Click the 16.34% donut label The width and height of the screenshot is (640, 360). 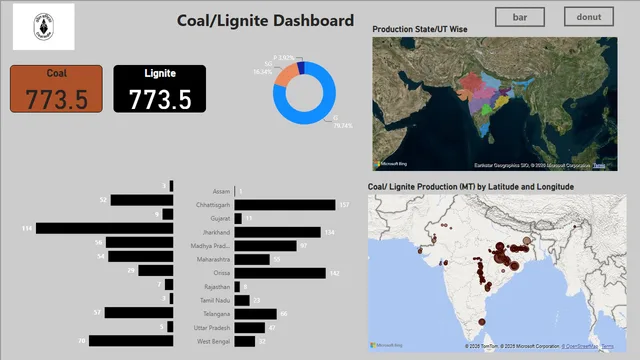click(x=262, y=72)
